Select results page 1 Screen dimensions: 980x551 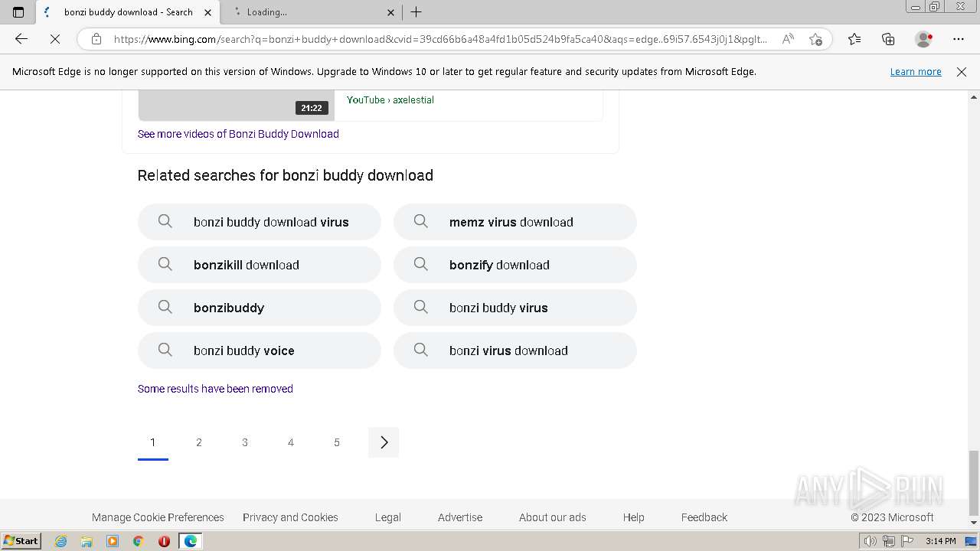pos(153,442)
